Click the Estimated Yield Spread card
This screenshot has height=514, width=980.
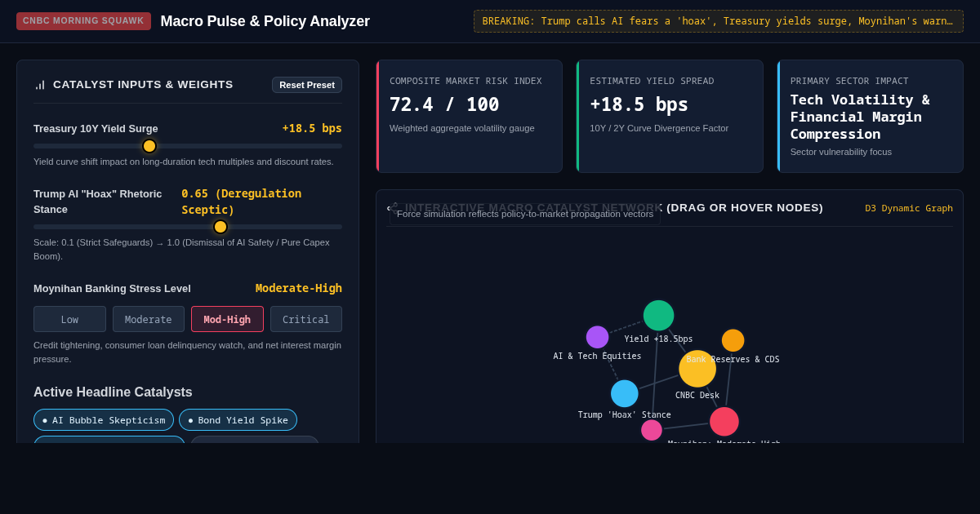670,116
